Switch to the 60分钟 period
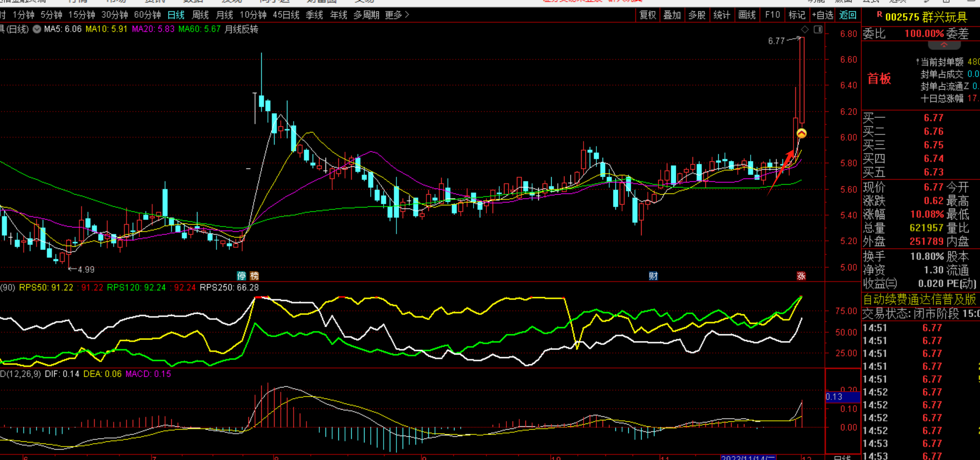Image resolution: width=980 pixels, height=460 pixels. coord(147,15)
